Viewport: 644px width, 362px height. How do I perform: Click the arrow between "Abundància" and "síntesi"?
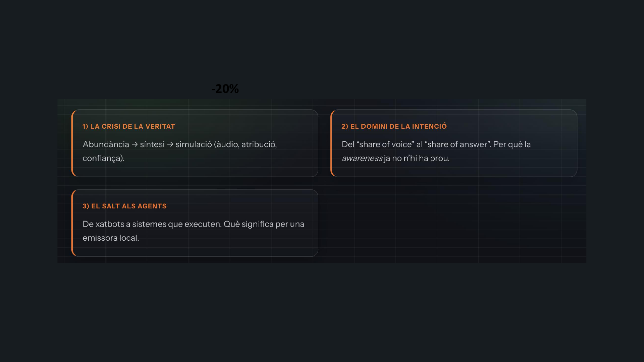click(x=135, y=144)
